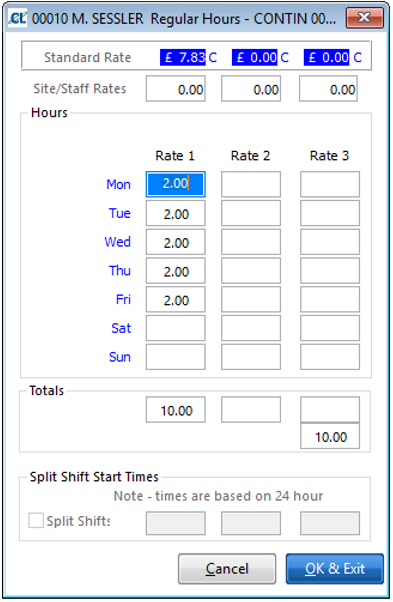The width and height of the screenshot is (393, 602).
Task: Click the second Site/Staff Rates field
Action: coord(251,89)
